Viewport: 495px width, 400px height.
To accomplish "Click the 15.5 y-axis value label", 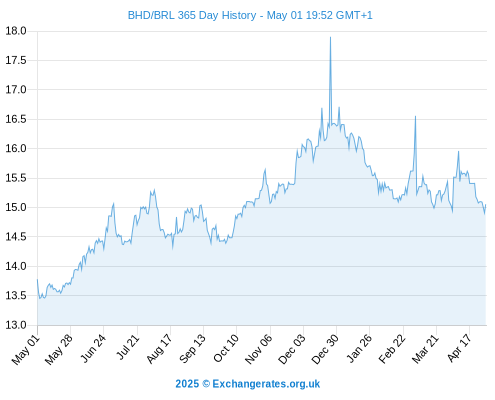I will (x=16, y=178).
